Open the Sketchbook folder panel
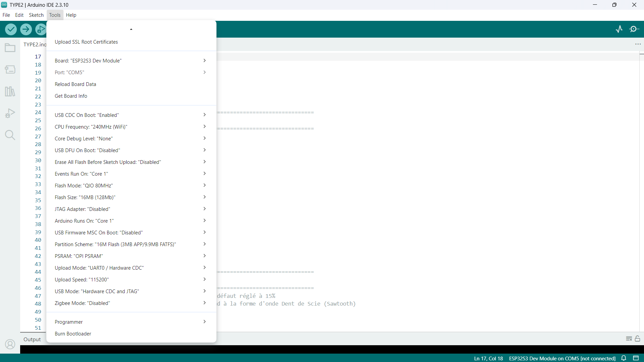 point(10,48)
